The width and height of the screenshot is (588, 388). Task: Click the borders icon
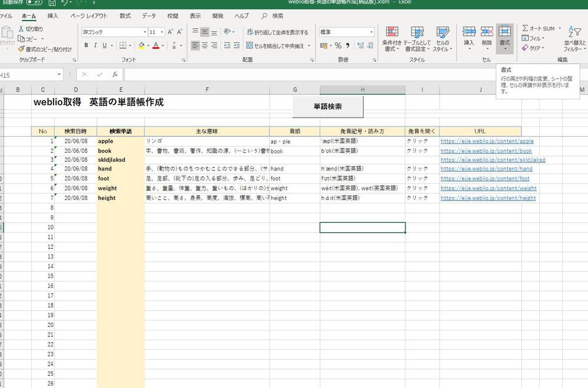point(122,45)
